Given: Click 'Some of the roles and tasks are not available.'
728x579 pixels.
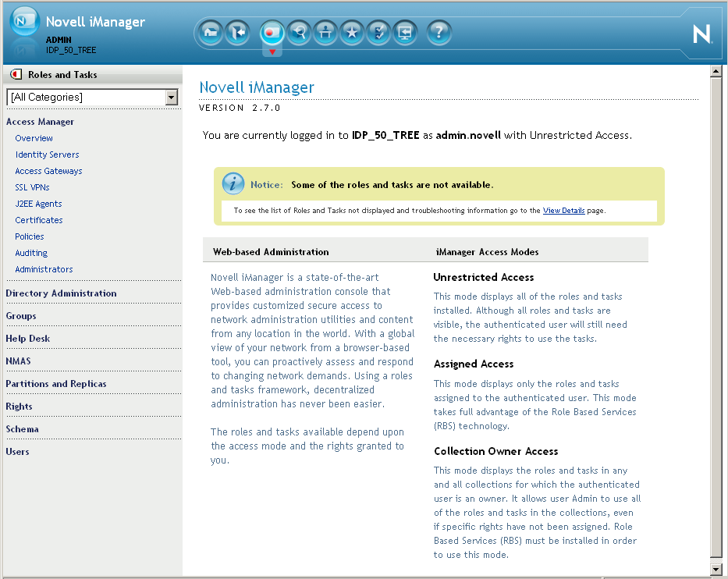Looking at the screenshot, I should tap(392, 185).
